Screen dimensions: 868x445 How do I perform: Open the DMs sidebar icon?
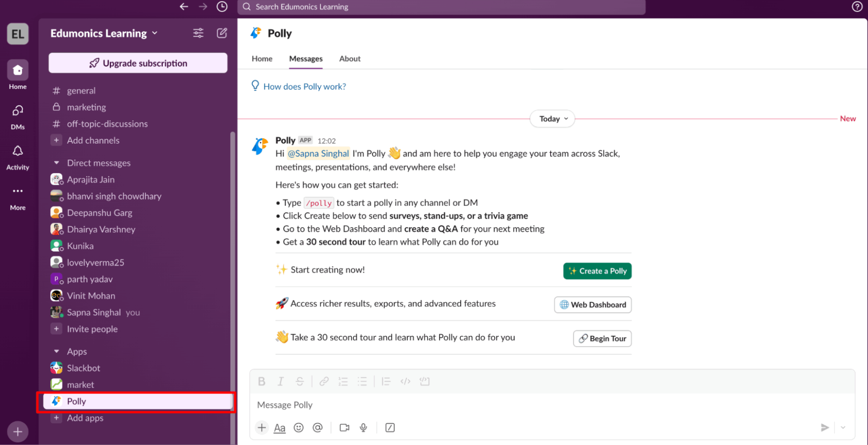[18, 110]
